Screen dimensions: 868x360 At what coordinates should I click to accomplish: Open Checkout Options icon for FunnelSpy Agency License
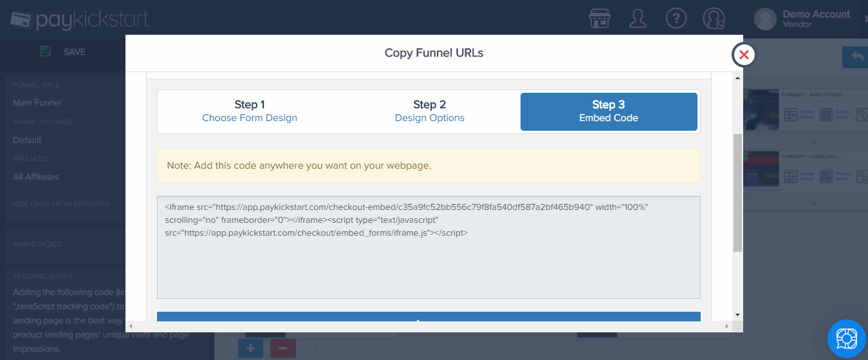click(x=826, y=115)
